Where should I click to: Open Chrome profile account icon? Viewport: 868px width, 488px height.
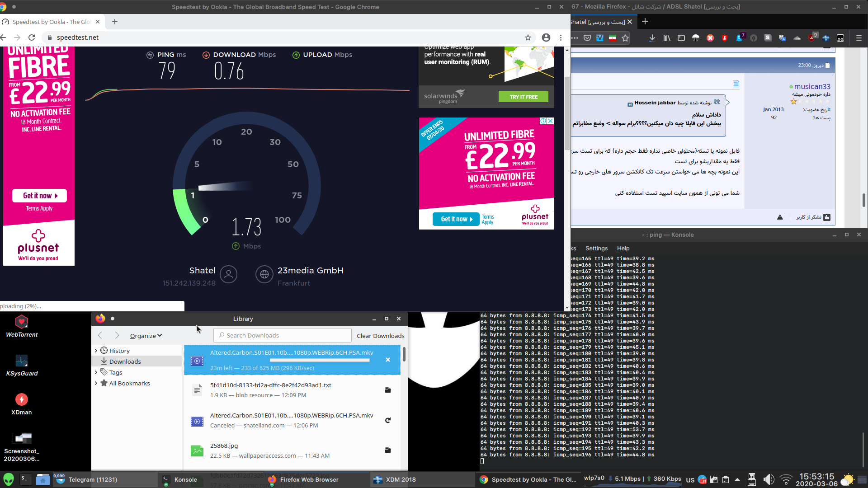point(546,38)
